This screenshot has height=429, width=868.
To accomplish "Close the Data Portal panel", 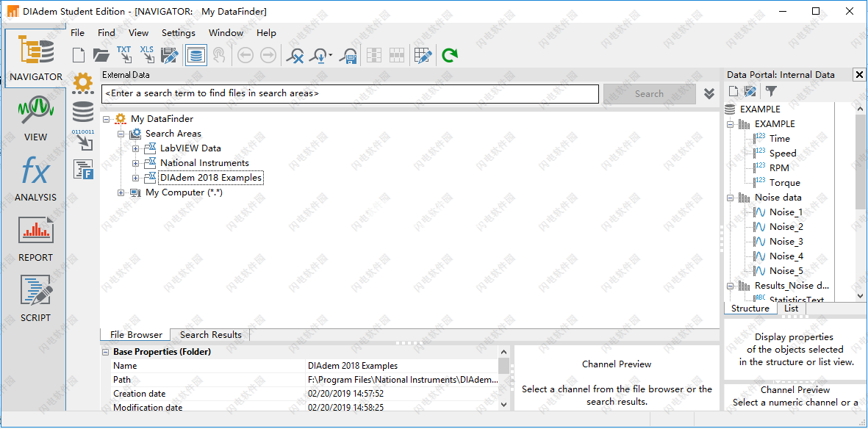I will [x=858, y=75].
